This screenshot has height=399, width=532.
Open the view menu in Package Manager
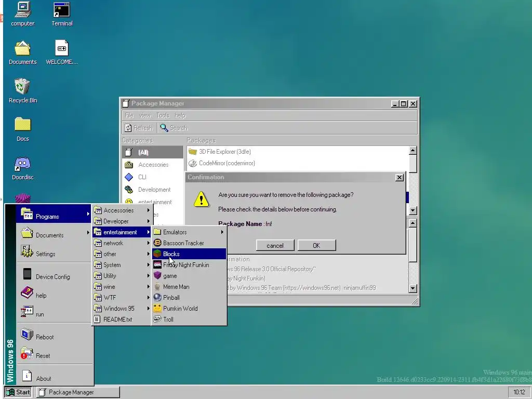click(144, 115)
